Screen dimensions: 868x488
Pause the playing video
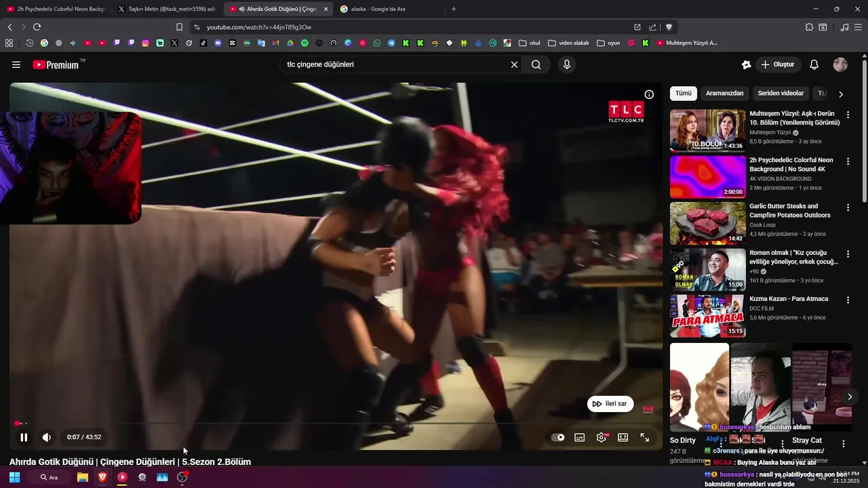pyautogui.click(x=24, y=437)
